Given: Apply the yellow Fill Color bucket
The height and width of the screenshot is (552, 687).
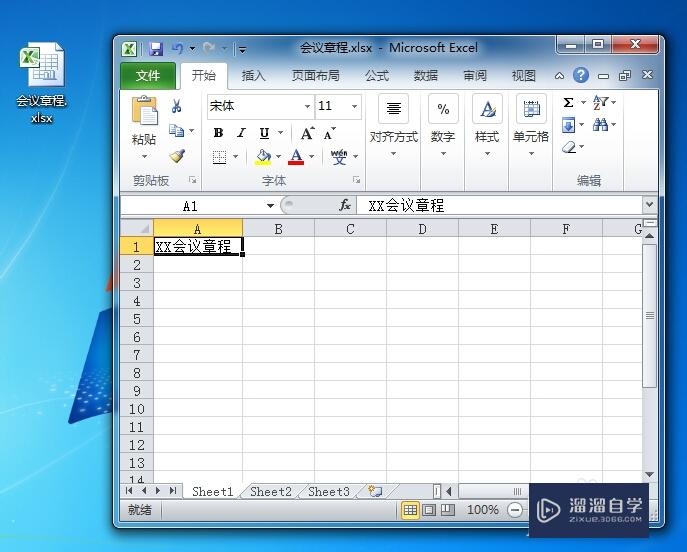Looking at the screenshot, I should click(263, 156).
